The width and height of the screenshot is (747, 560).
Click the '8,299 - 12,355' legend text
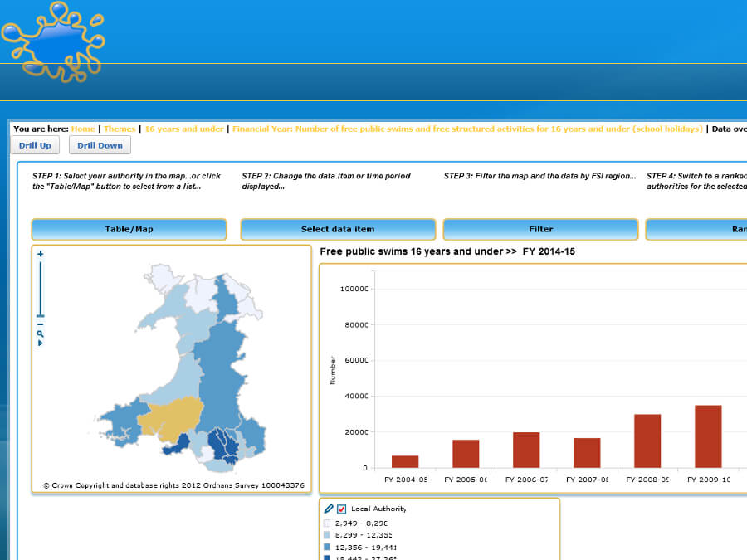click(364, 535)
